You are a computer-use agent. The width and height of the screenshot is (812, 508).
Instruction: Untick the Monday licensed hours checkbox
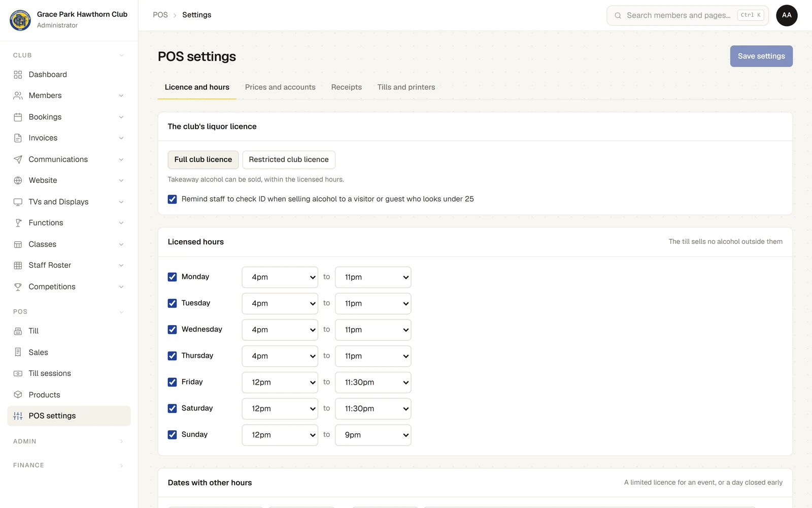pyautogui.click(x=173, y=277)
